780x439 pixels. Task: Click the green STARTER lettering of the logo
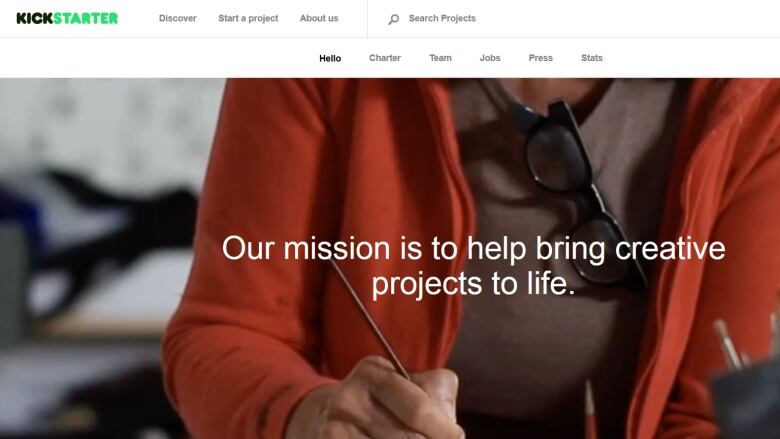(x=86, y=18)
